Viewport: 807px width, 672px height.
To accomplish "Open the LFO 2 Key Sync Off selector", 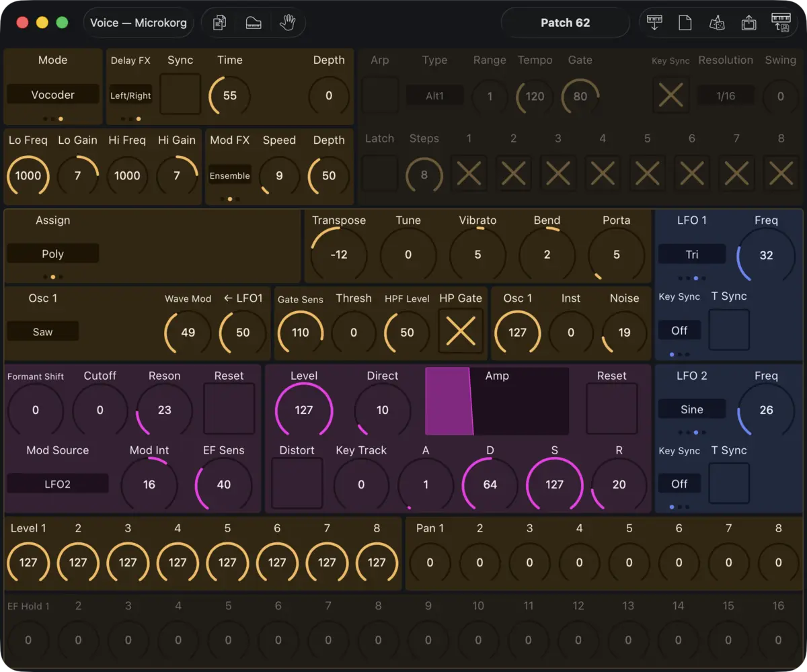I will click(679, 484).
